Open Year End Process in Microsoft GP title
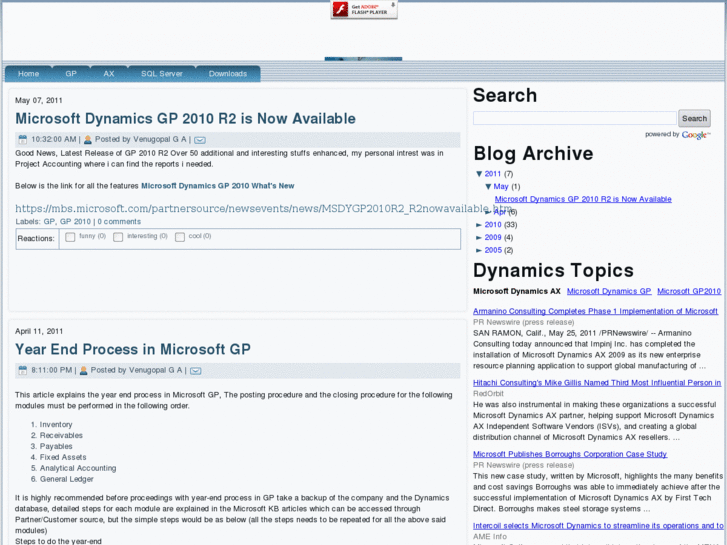 [133, 349]
